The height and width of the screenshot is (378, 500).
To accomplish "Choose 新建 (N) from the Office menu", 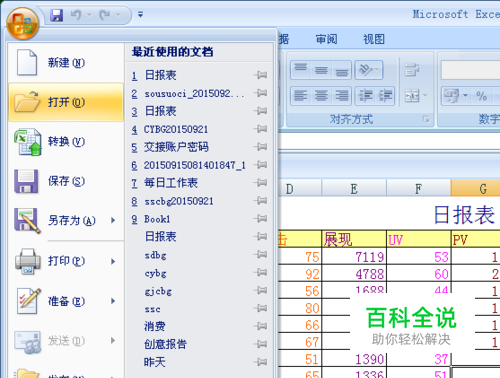I will click(x=66, y=63).
